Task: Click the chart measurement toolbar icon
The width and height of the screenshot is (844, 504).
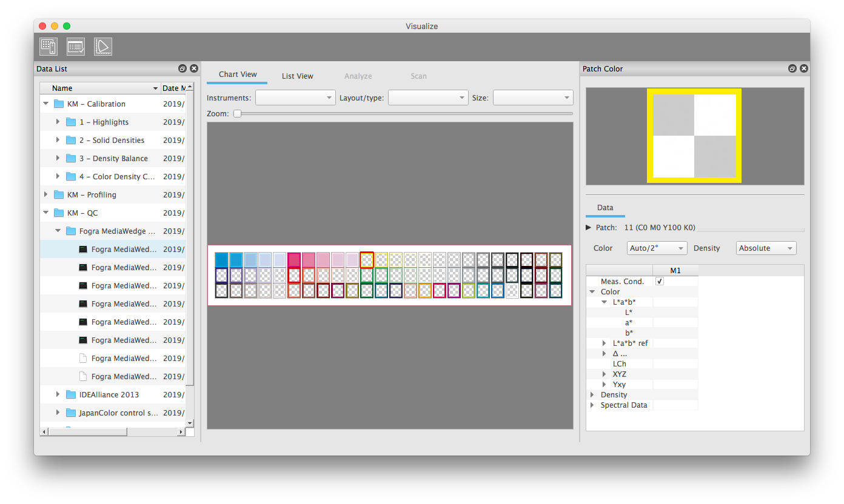Action: tap(49, 47)
